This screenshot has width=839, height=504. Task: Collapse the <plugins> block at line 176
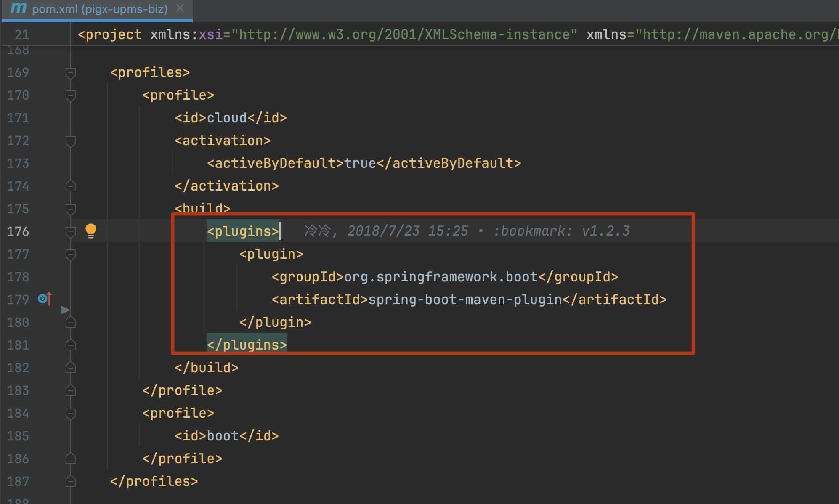click(71, 232)
